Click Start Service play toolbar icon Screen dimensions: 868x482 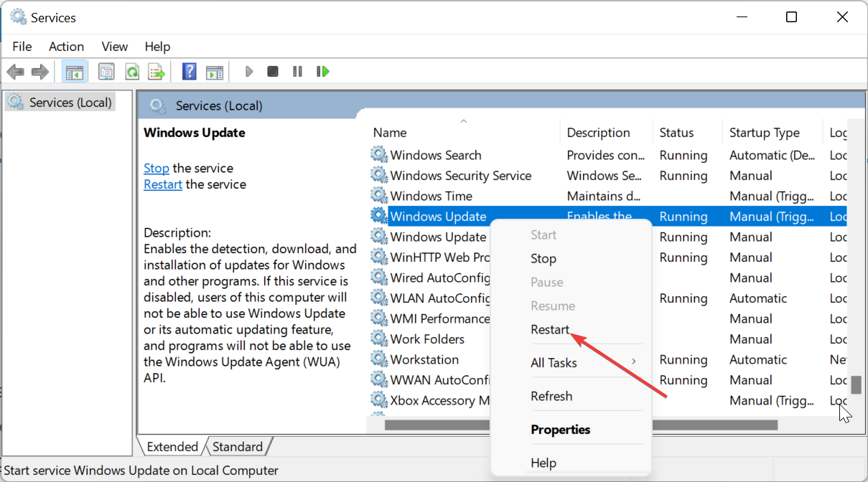pyautogui.click(x=249, y=72)
